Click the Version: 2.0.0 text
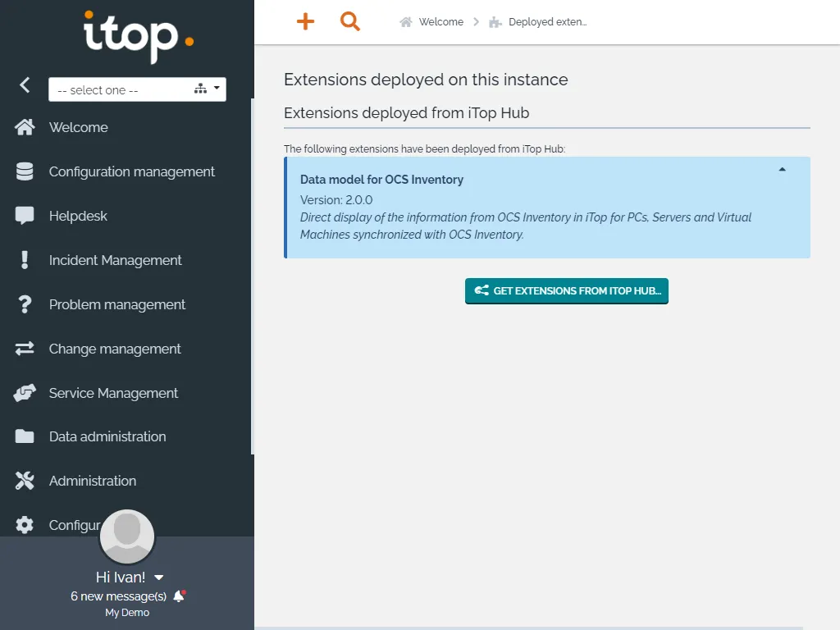The image size is (840, 630). 336,200
